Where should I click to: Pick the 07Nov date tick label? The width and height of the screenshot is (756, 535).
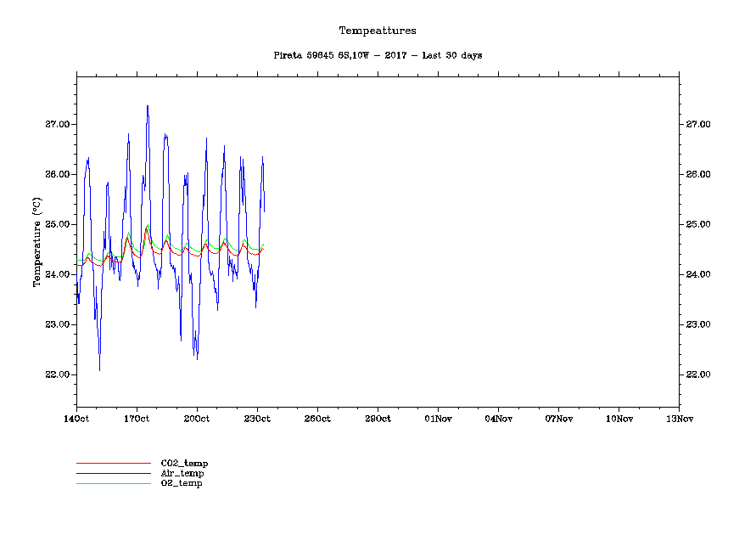click(x=558, y=418)
